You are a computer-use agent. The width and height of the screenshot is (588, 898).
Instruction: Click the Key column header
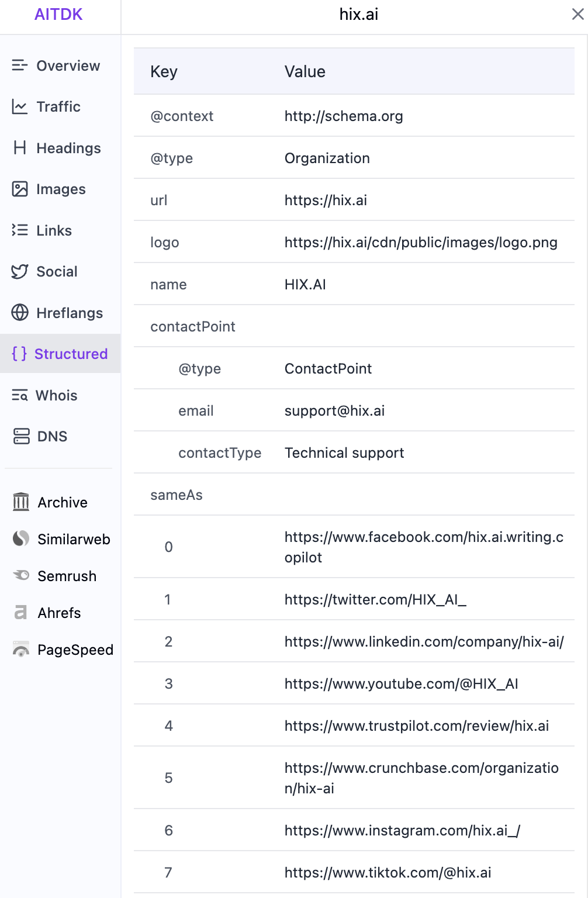tap(164, 71)
